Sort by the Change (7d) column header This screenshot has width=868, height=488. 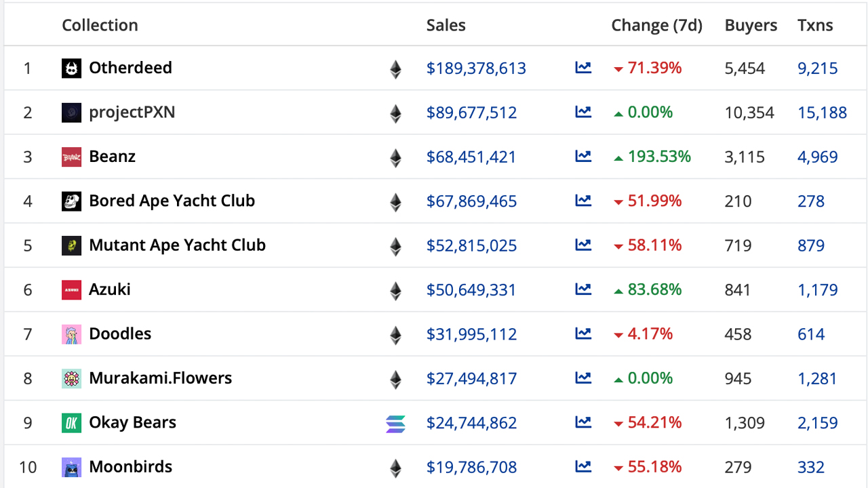(657, 25)
